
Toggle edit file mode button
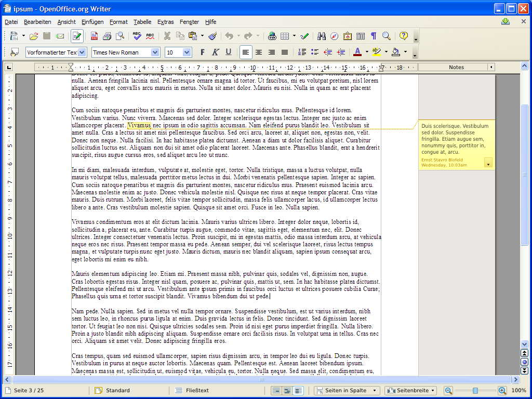[x=77, y=36]
